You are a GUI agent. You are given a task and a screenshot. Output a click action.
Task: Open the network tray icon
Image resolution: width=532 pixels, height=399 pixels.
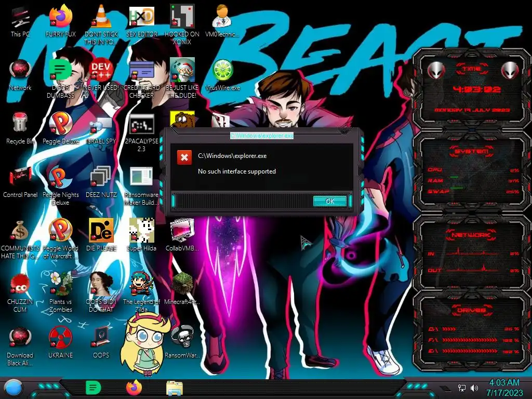(x=462, y=388)
